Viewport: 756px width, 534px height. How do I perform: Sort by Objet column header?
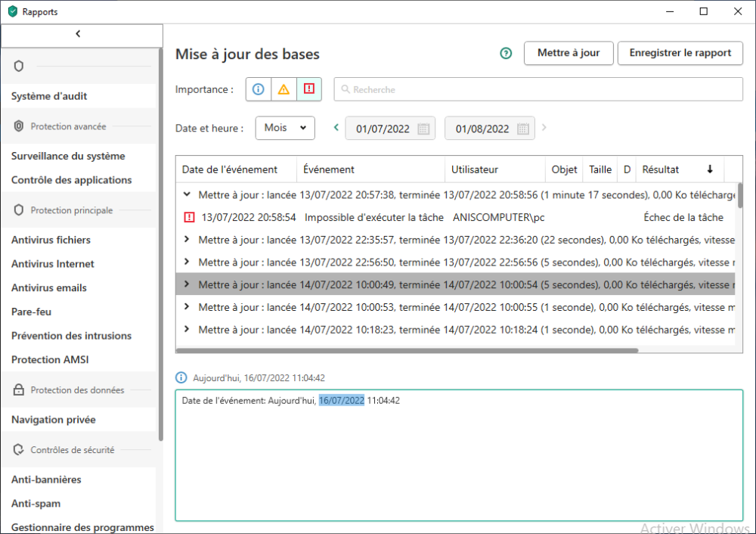pyautogui.click(x=564, y=169)
